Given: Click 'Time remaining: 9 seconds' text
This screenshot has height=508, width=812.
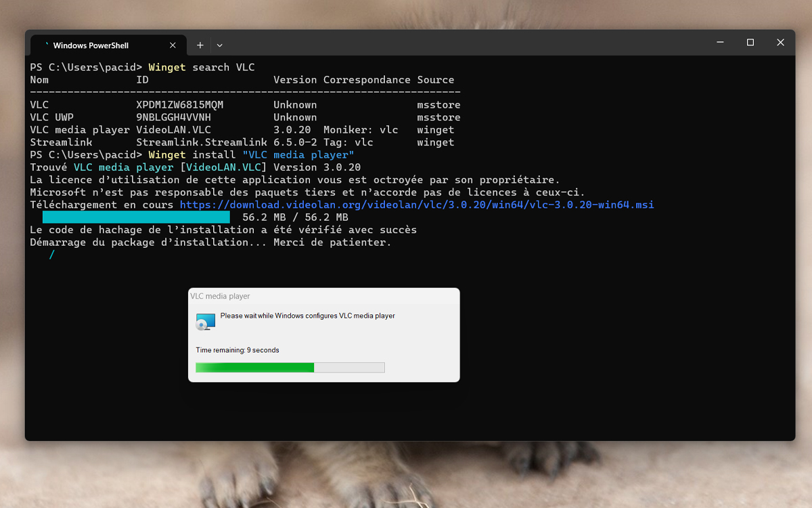Looking at the screenshot, I should pos(238,350).
